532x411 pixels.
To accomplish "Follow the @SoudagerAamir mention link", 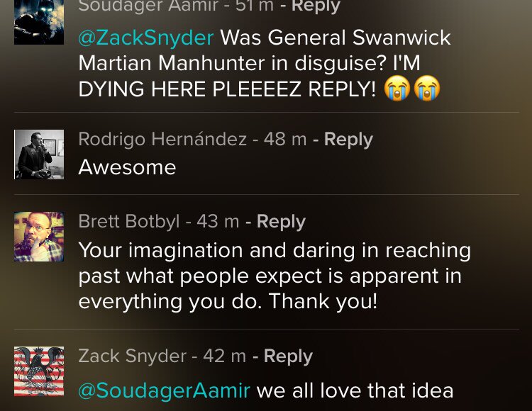I will [164, 390].
